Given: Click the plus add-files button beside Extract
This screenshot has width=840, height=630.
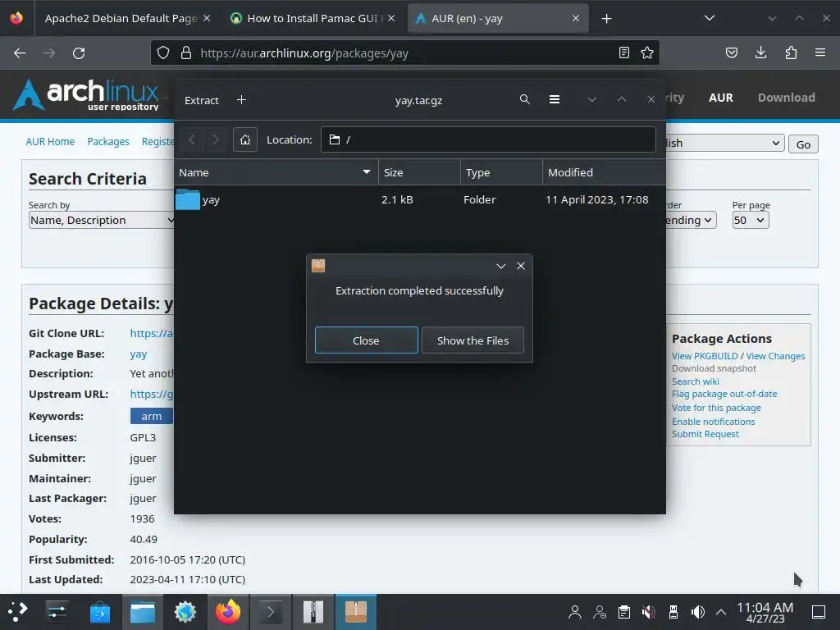Looking at the screenshot, I should point(242,100).
